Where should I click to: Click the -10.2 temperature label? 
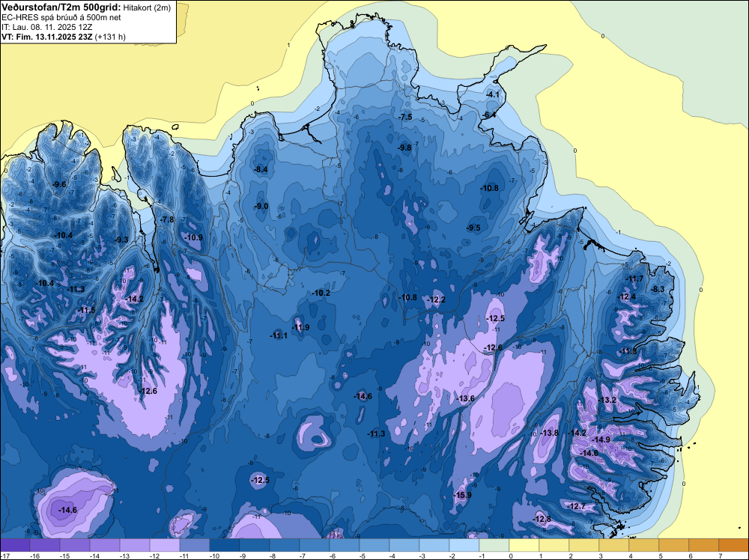point(321,293)
